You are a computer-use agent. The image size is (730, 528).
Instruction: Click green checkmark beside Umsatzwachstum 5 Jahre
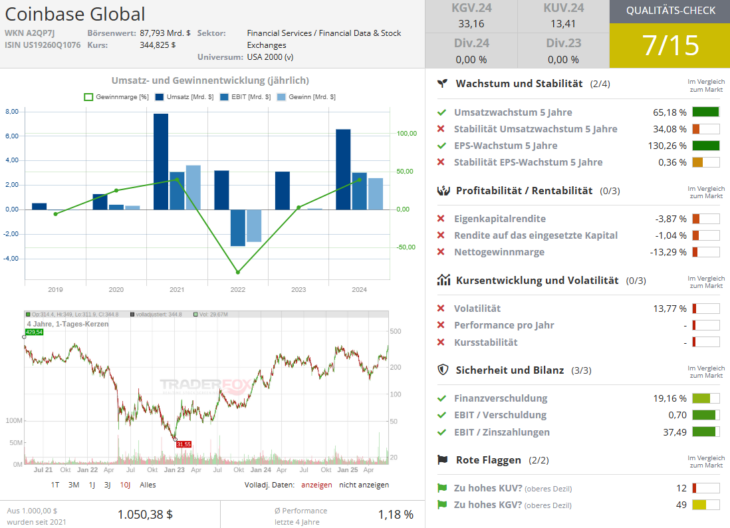[442, 112]
